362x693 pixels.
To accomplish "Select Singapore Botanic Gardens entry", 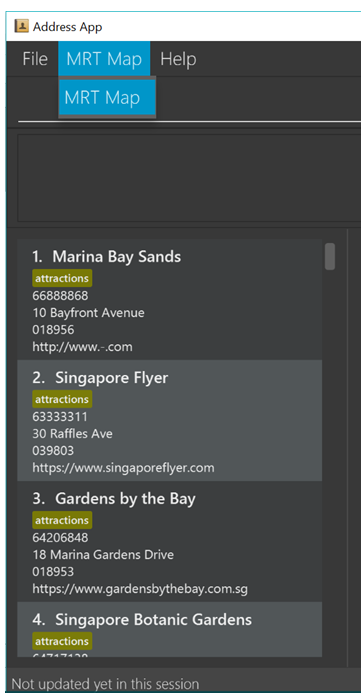I will pos(170,629).
